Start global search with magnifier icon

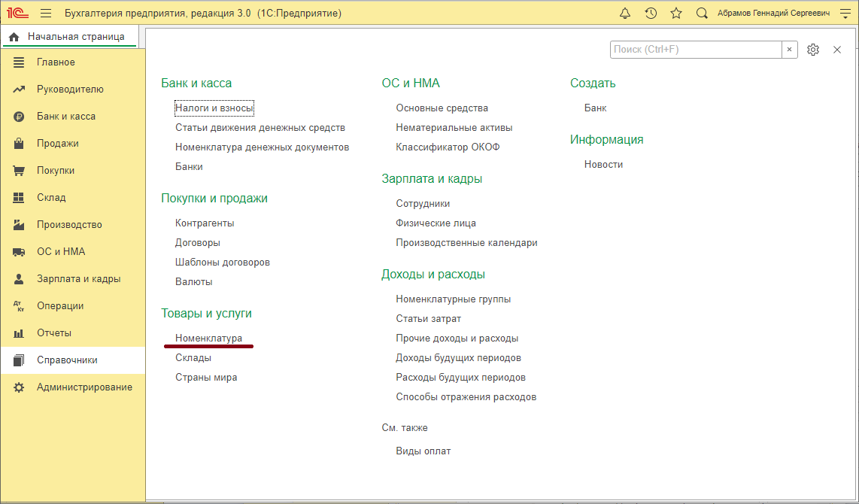701,13
